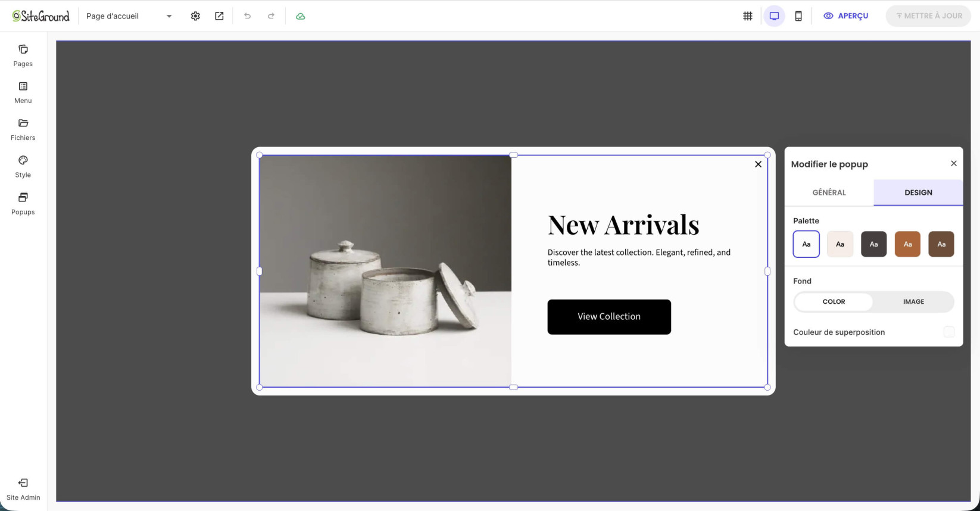
Task: Select the dark brown palette swatch
Action: point(941,244)
